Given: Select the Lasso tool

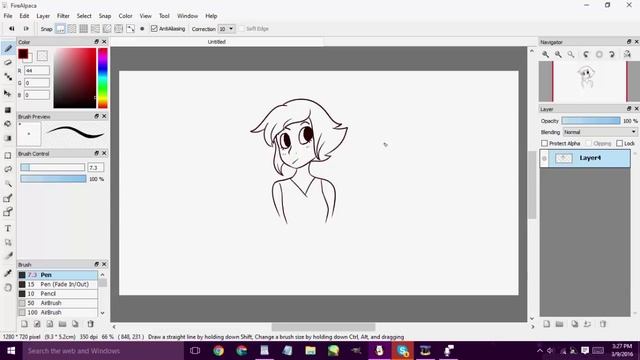Looking at the screenshot, I should click(x=8, y=169).
